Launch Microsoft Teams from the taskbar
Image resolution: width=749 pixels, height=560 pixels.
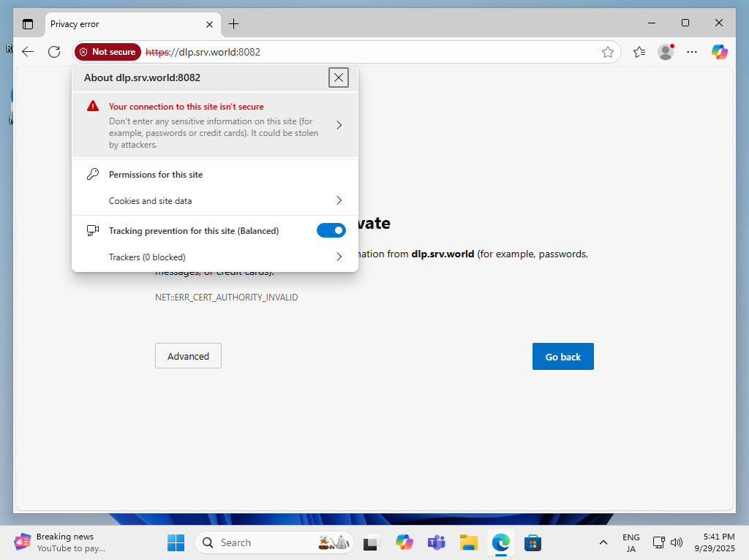coord(436,542)
